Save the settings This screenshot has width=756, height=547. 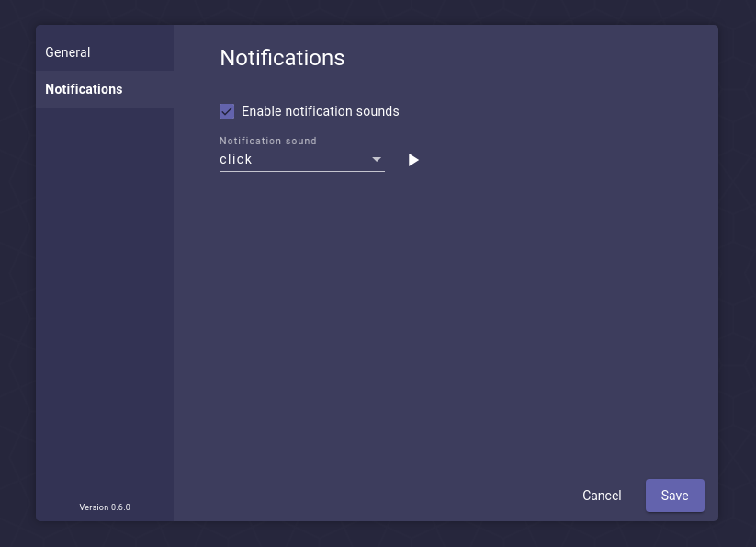pyautogui.click(x=674, y=496)
